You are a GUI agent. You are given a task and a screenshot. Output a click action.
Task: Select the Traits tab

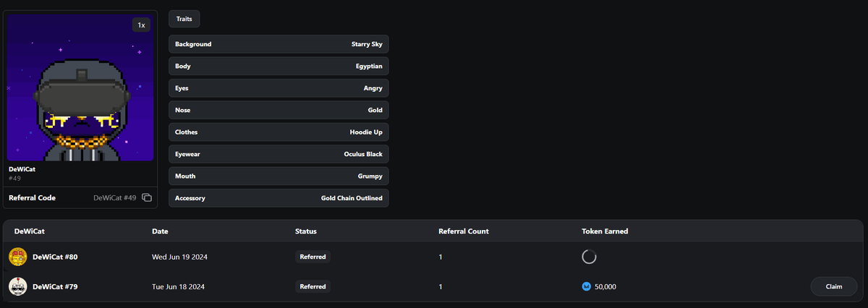coord(184,19)
